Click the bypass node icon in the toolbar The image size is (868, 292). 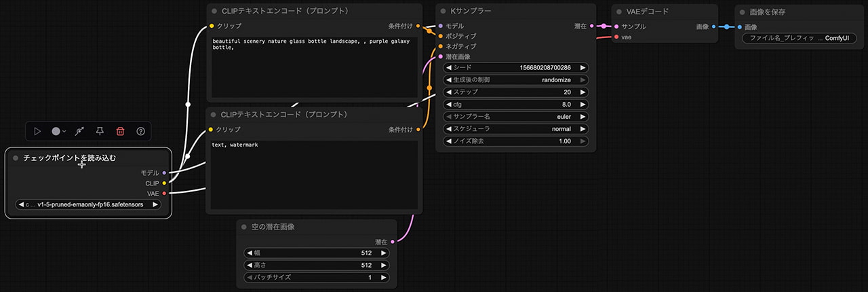click(x=79, y=131)
